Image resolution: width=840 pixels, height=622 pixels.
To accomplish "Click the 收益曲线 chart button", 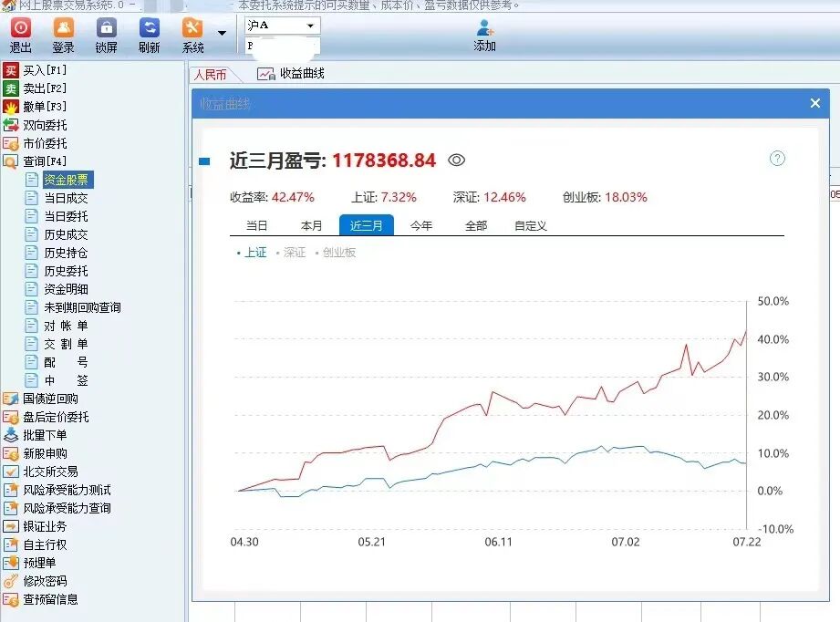I will click(291, 73).
